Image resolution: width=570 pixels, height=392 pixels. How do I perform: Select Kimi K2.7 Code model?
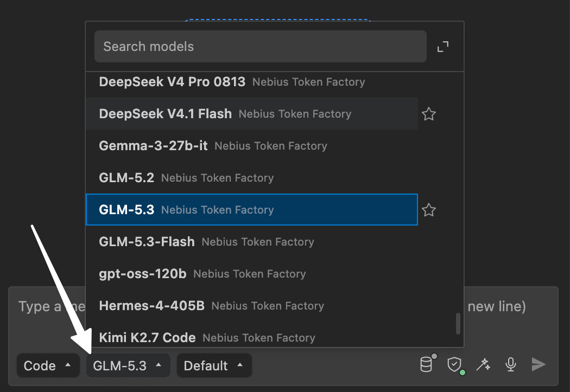[252, 337]
